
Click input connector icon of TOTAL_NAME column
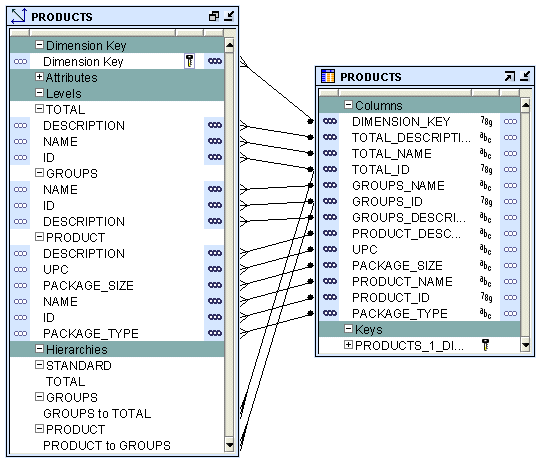(x=330, y=153)
